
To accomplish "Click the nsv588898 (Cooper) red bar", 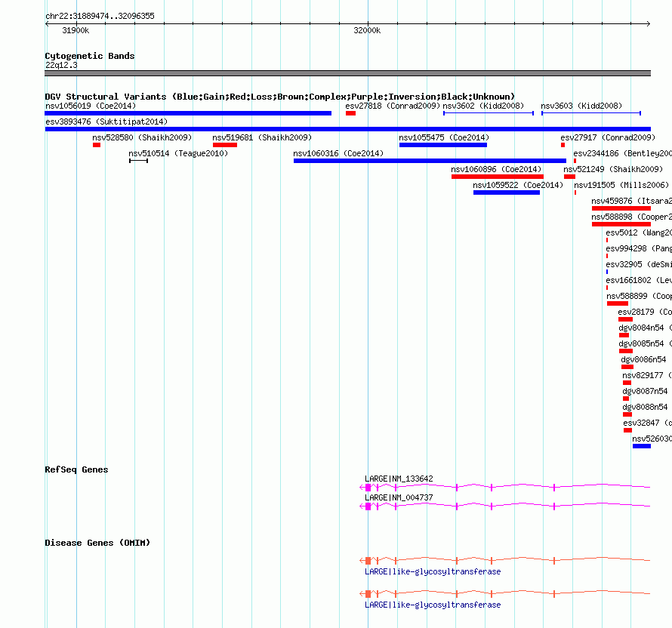I will (621, 224).
